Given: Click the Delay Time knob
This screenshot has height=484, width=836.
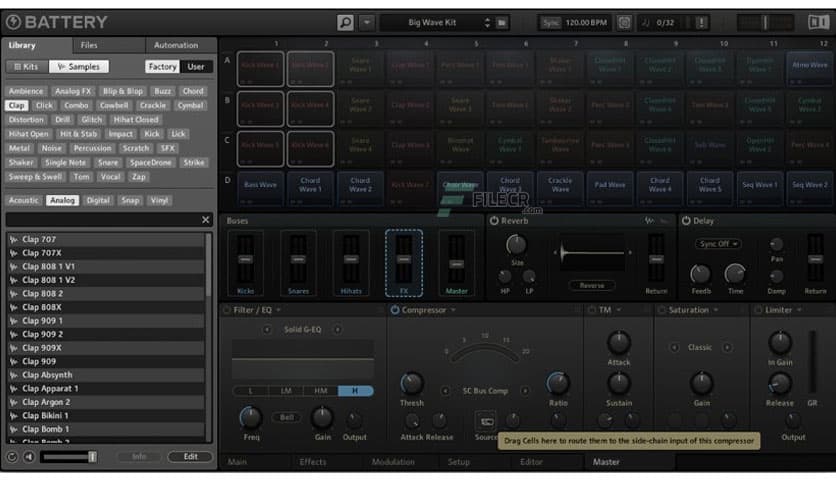Looking at the screenshot, I should coord(734,274).
